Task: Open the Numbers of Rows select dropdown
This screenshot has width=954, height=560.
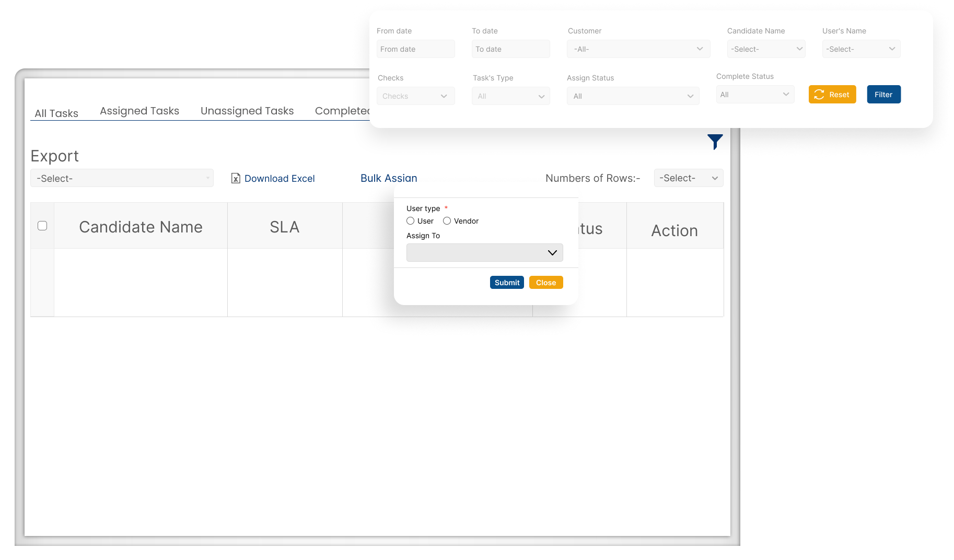Action: tap(688, 178)
